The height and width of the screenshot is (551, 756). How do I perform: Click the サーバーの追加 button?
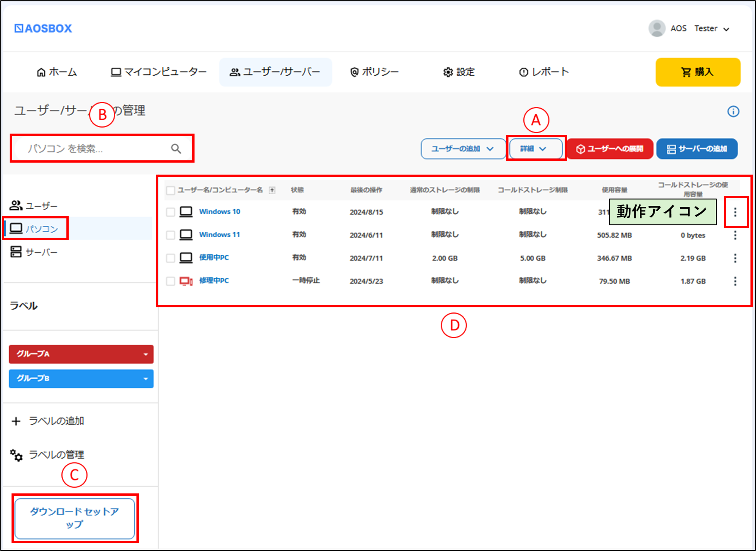[697, 149]
